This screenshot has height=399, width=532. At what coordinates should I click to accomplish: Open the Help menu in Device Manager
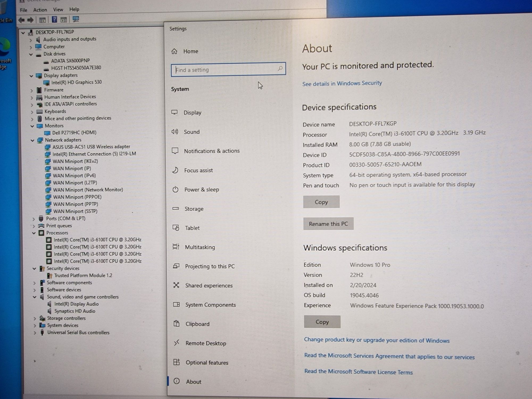(x=74, y=9)
